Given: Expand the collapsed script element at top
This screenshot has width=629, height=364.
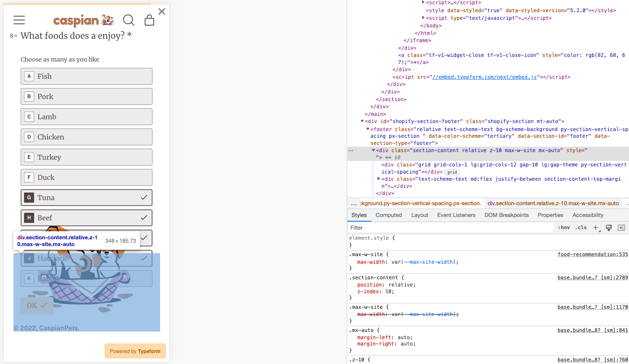Looking at the screenshot, I should 423,3.
